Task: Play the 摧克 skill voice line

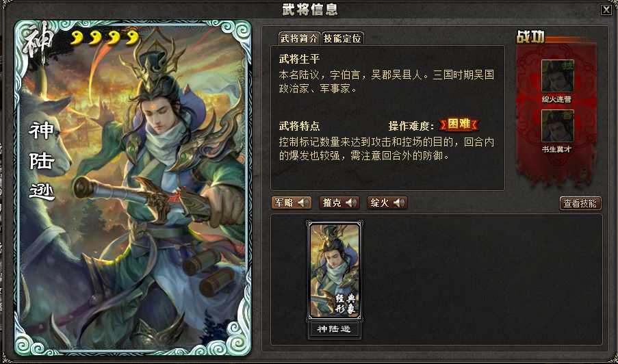Action: [x=339, y=203]
